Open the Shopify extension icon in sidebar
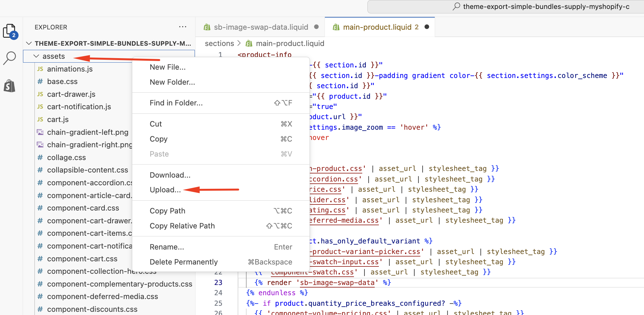Image resolution: width=644 pixels, height=315 pixels. point(10,86)
